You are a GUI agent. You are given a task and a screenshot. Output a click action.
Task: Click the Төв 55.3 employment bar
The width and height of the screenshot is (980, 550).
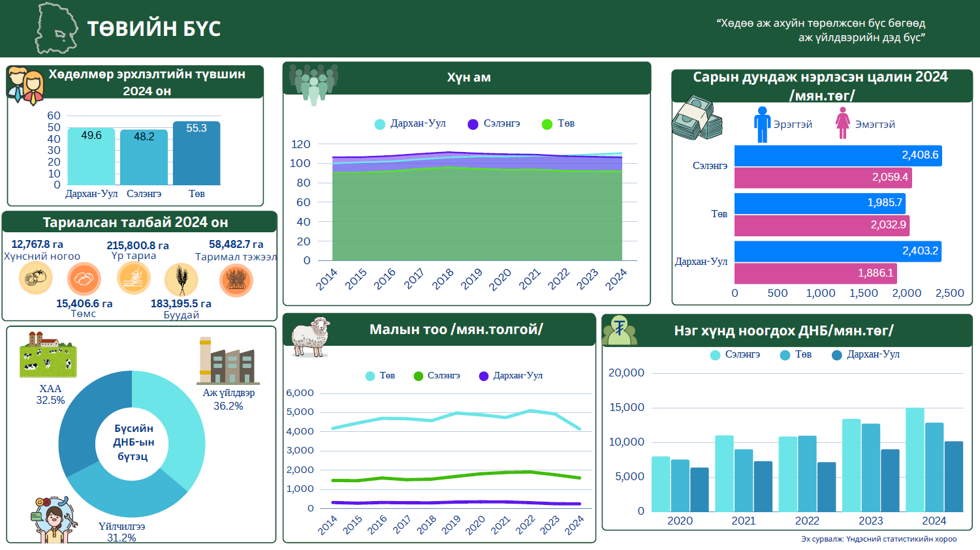pyautogui.click(x=197, y=153)
